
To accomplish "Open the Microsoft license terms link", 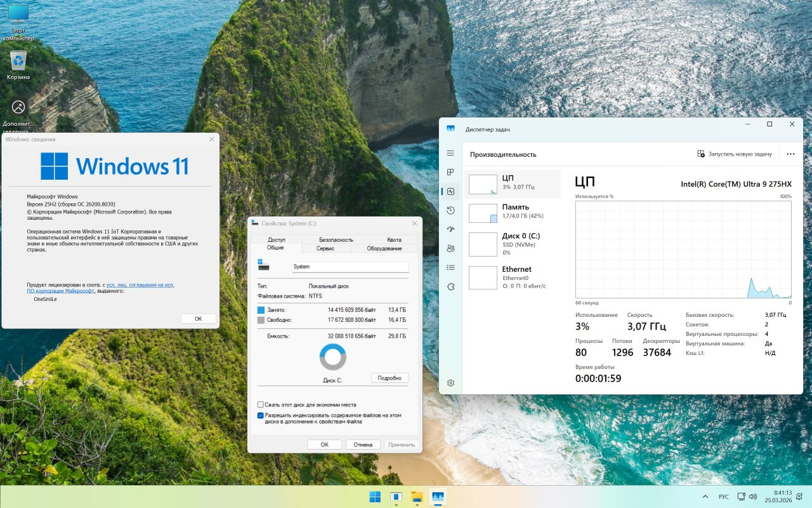I will (140, 285).
